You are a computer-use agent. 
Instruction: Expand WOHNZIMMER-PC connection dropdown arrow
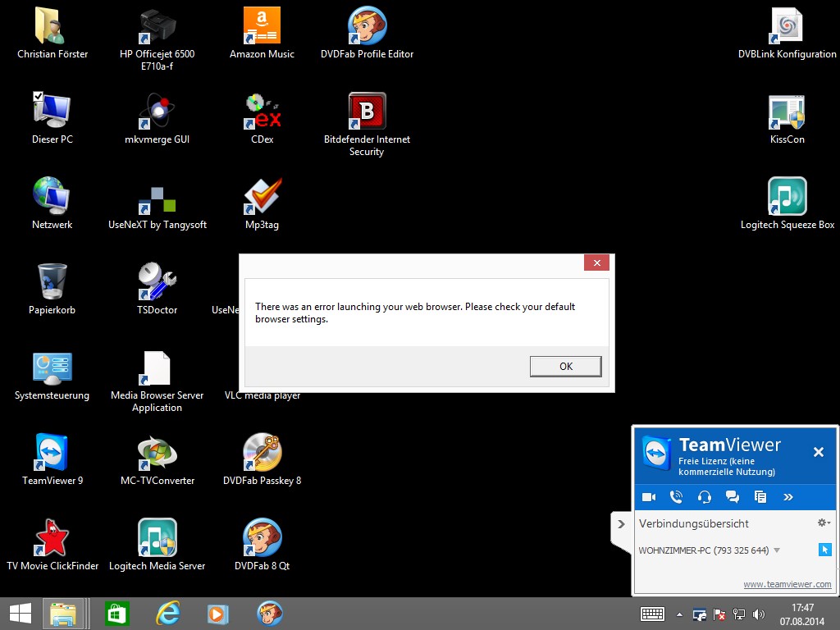click(778, 550)
